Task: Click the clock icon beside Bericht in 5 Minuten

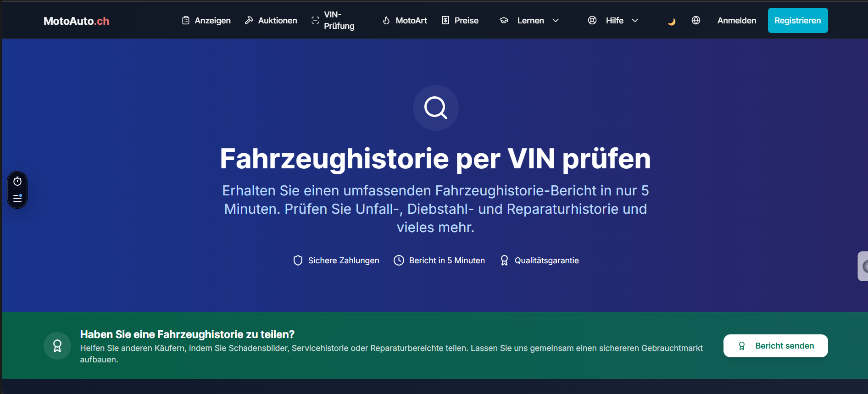Action: point(399,261)
